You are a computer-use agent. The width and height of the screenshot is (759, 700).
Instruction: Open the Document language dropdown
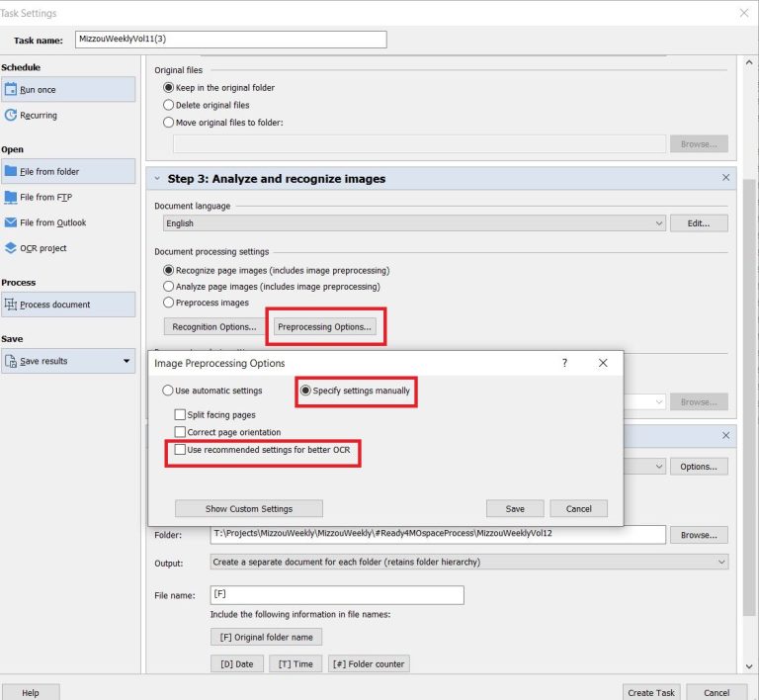[659, 223]
